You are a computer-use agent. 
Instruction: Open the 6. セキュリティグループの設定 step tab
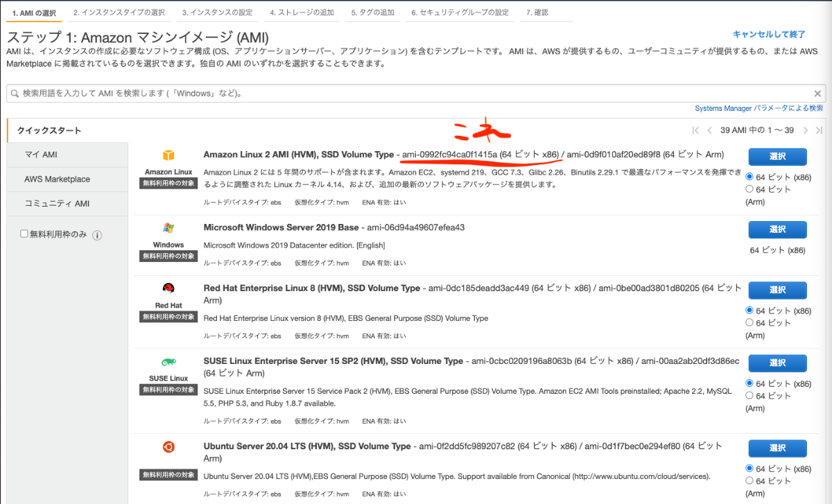[460, 12]
